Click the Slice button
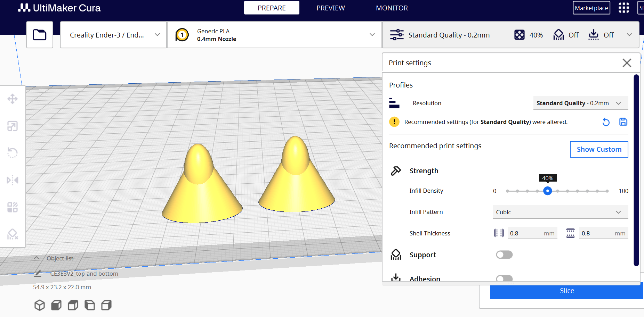 point(567,291)
